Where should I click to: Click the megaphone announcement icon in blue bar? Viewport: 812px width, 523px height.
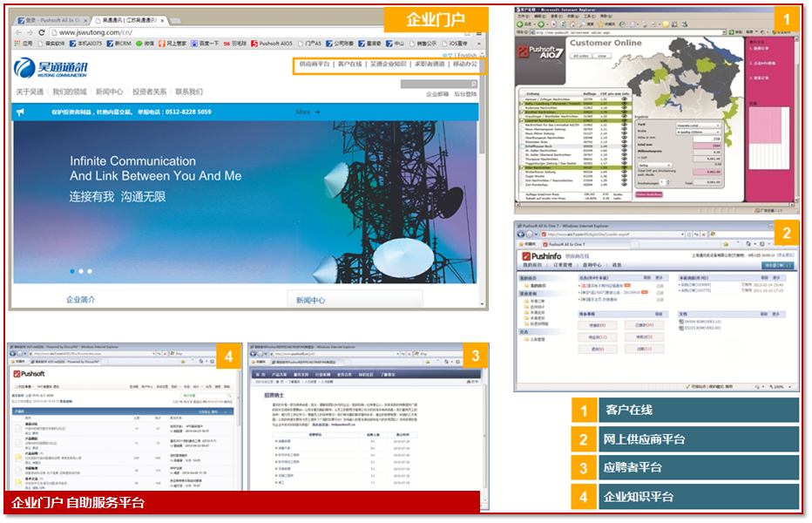20,112
